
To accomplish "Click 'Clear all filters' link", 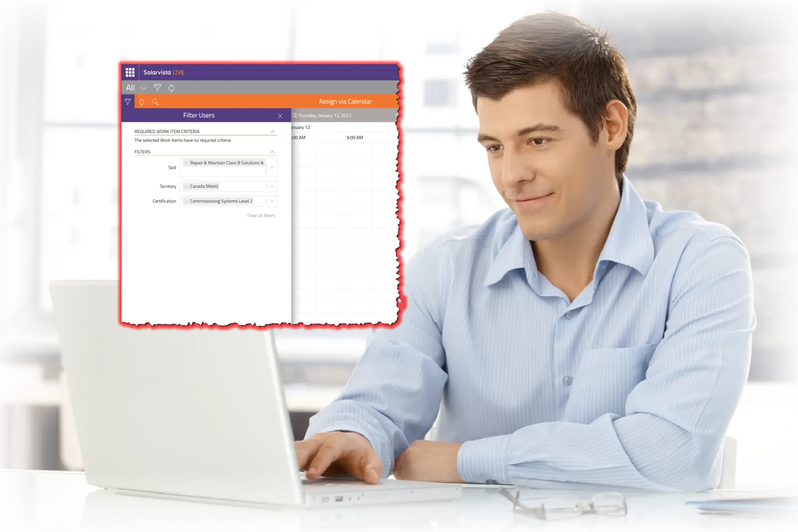I will [261, 215].
